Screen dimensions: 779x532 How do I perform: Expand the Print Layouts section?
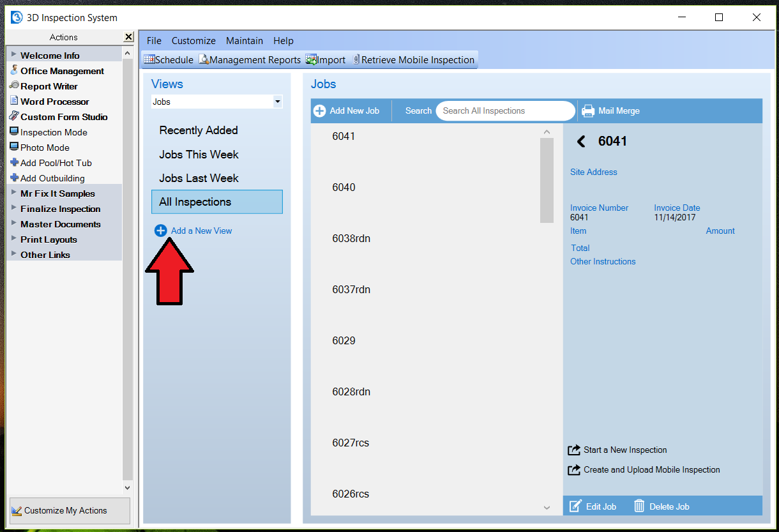pyautogui.click(x=14, y=239)
